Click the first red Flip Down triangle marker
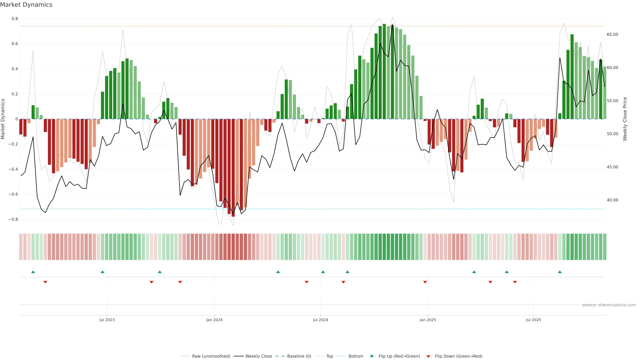Screen dimensions: 644x362 [x=45, y=282]
